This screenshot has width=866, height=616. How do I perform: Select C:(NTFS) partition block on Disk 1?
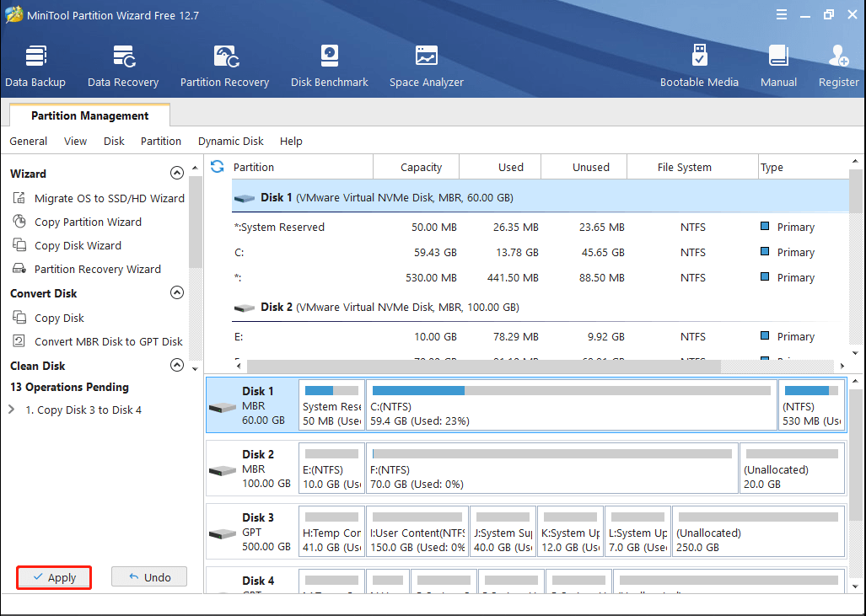(572, 405)
